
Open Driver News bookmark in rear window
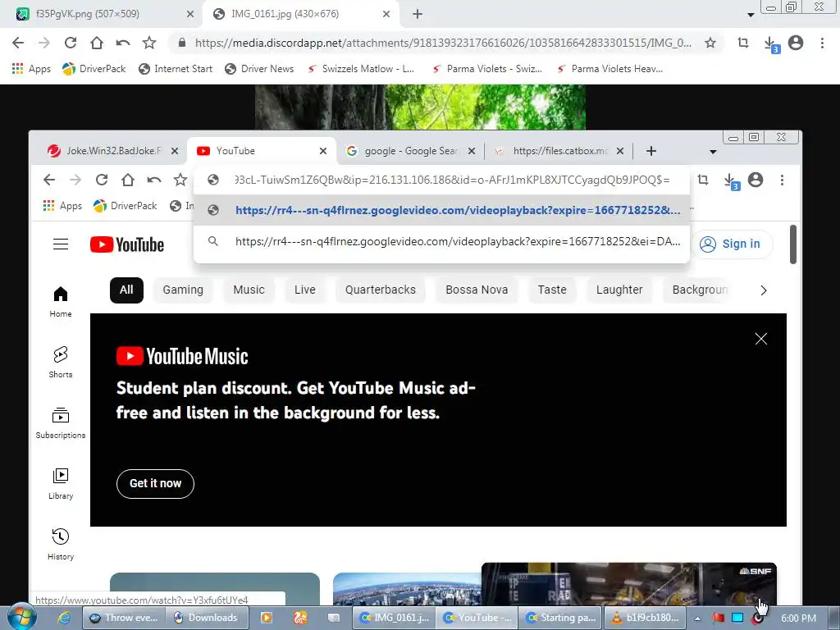tap(260, 69)
